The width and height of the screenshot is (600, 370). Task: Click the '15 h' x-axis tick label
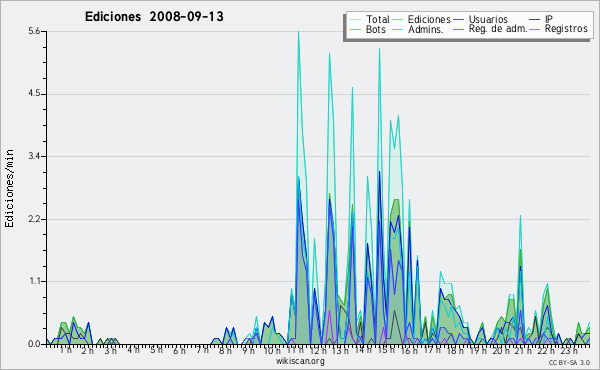tap(386, 350)
